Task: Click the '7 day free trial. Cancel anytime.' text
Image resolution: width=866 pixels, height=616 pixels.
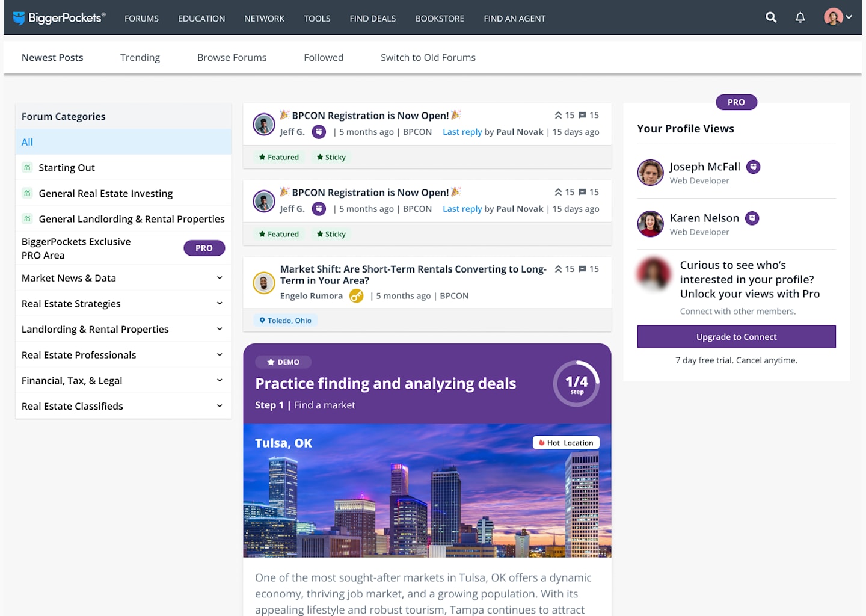Action: 737,360
